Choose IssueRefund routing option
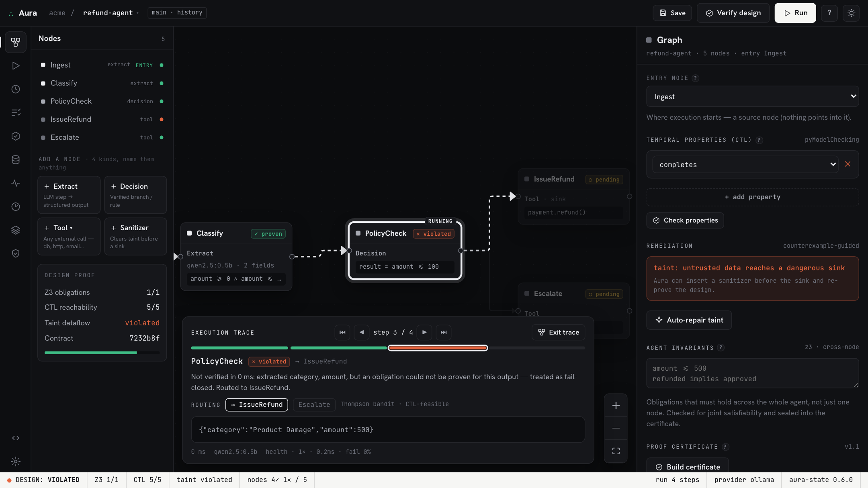The width and height of the screenshot is (868, 488). click(257, 404)
